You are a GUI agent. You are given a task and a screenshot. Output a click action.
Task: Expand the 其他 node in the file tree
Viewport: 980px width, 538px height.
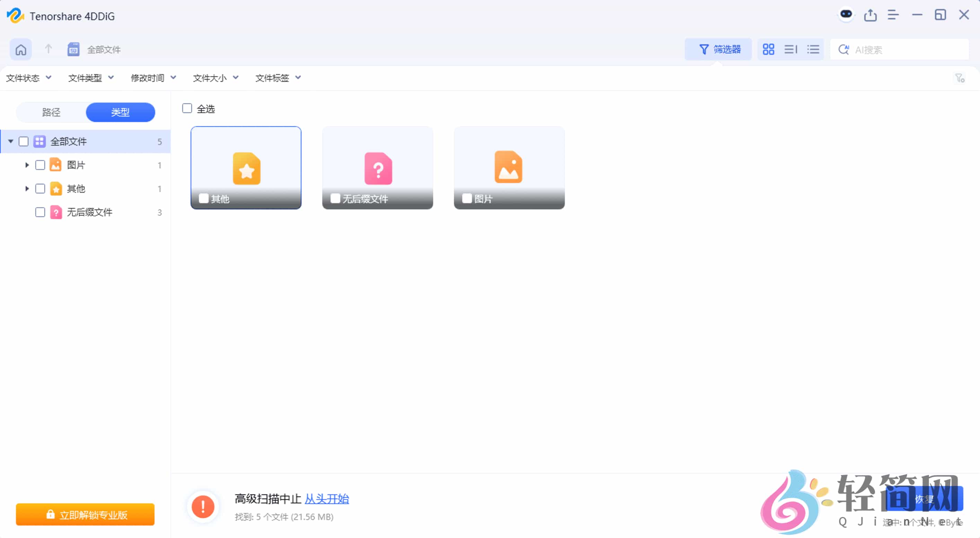pyautogui.click(x=27, y=188)
